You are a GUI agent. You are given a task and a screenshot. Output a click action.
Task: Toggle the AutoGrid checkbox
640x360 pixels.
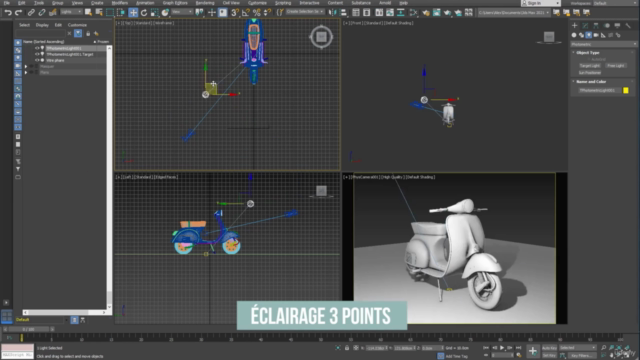pos(589,59)
